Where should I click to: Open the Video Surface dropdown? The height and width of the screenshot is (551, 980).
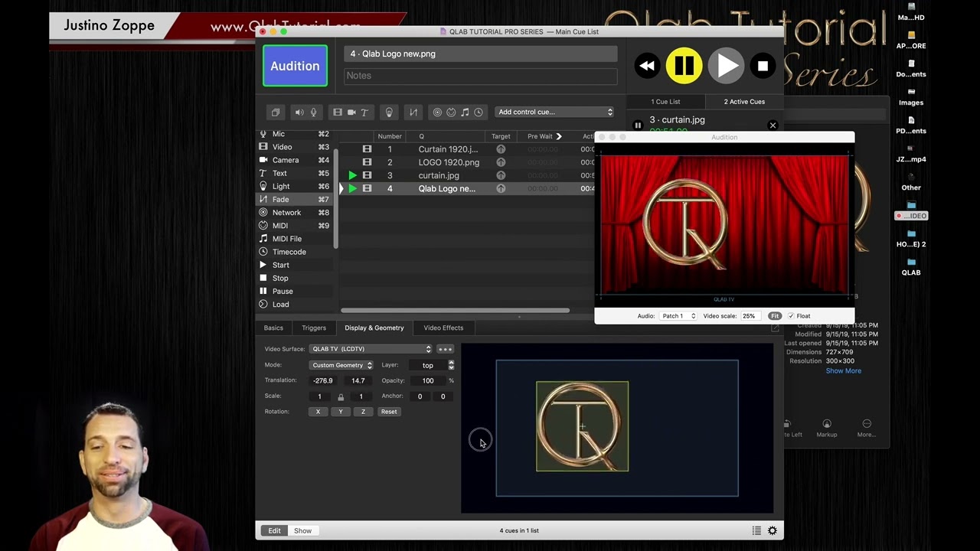tap(371, 349)
